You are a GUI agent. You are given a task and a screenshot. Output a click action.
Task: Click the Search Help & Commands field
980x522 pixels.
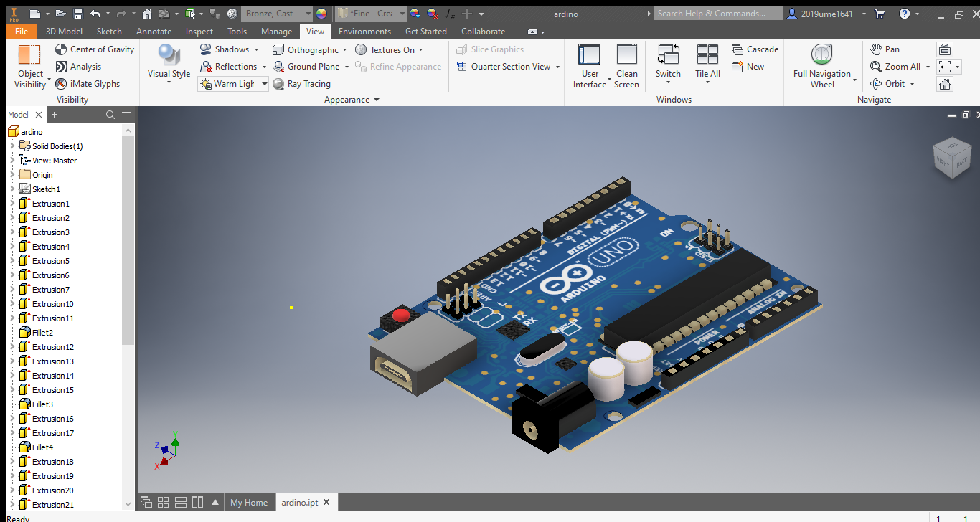tap(719, 14)
